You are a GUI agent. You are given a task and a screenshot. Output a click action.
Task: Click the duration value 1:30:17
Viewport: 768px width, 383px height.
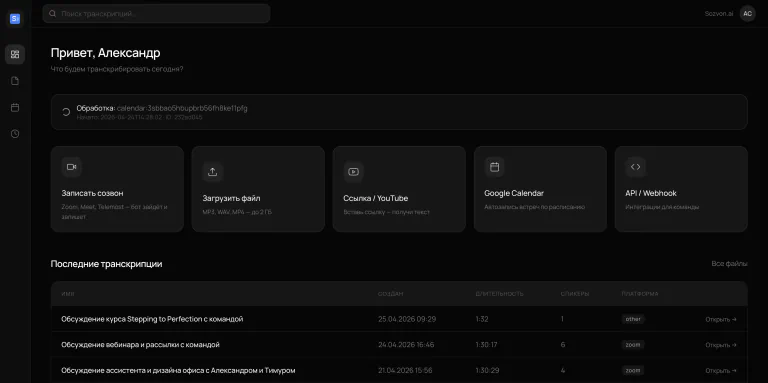(x=486, y=345)
